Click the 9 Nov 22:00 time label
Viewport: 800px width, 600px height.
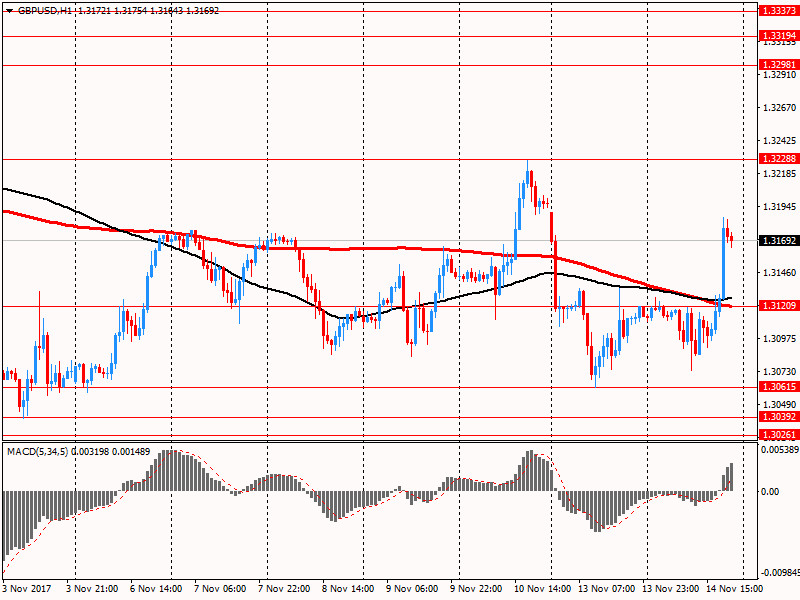coord(476,589)
